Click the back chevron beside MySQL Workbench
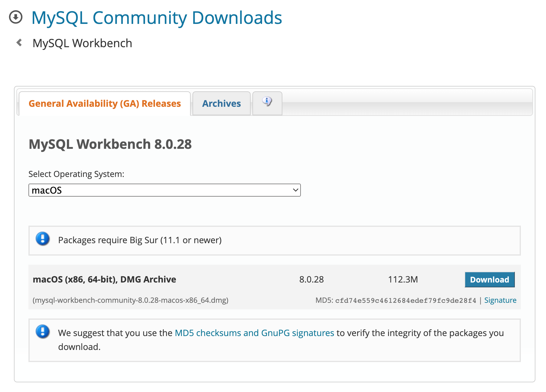This screenshot has height=392, width=546. point(19,43)
